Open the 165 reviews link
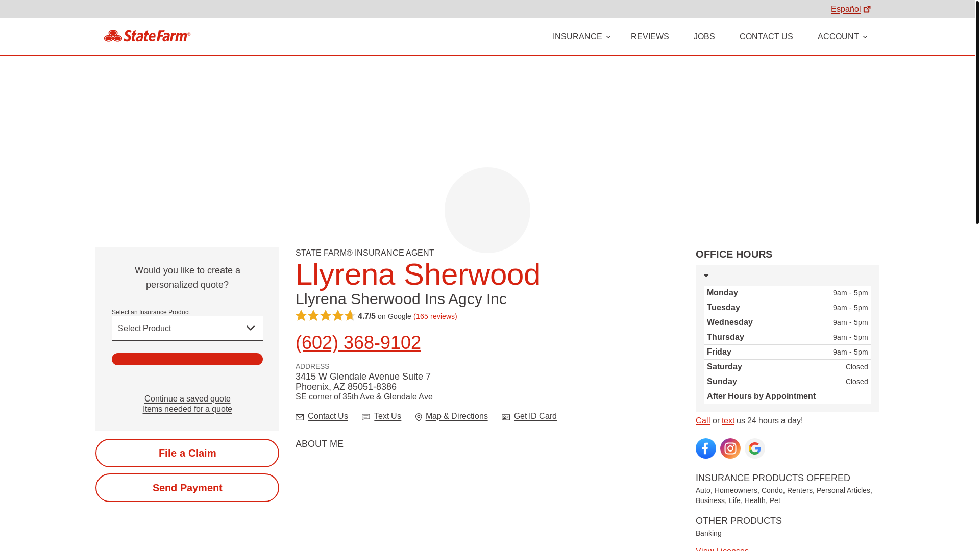980x551 pixels. (x=435, y=316)
